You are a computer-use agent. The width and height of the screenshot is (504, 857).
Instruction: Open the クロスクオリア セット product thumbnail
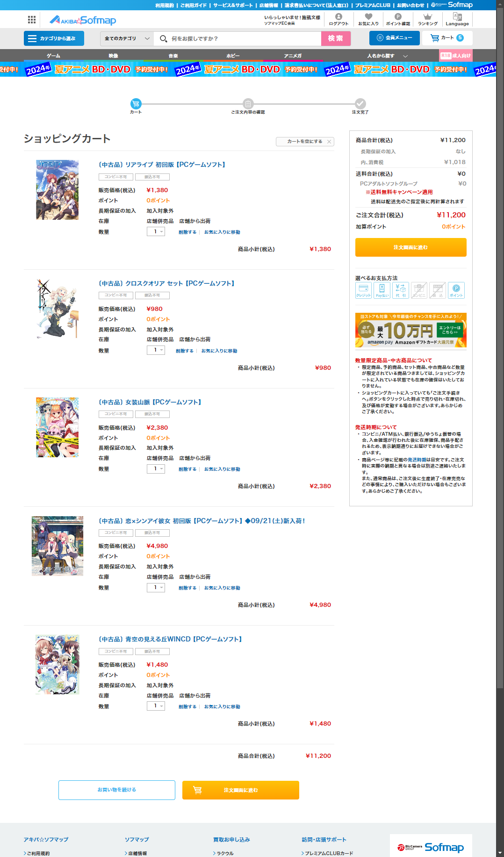tap(57, 309)
